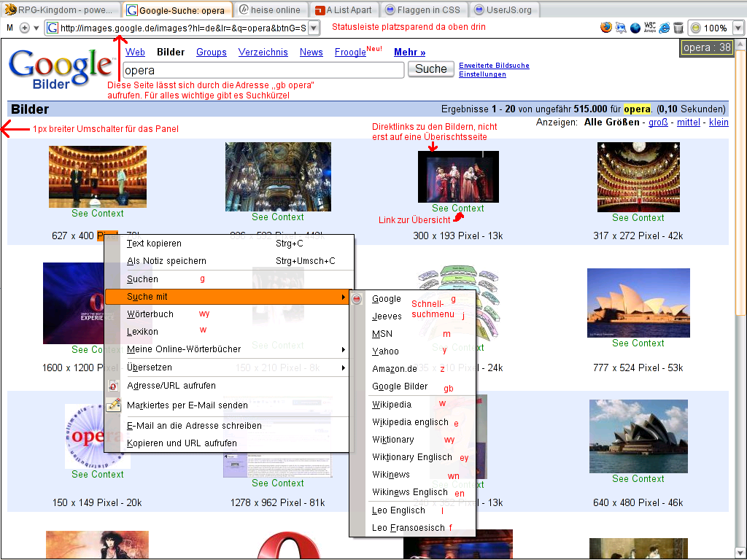
Task: Switch to the UserJS.org tab
Action: 504,9
